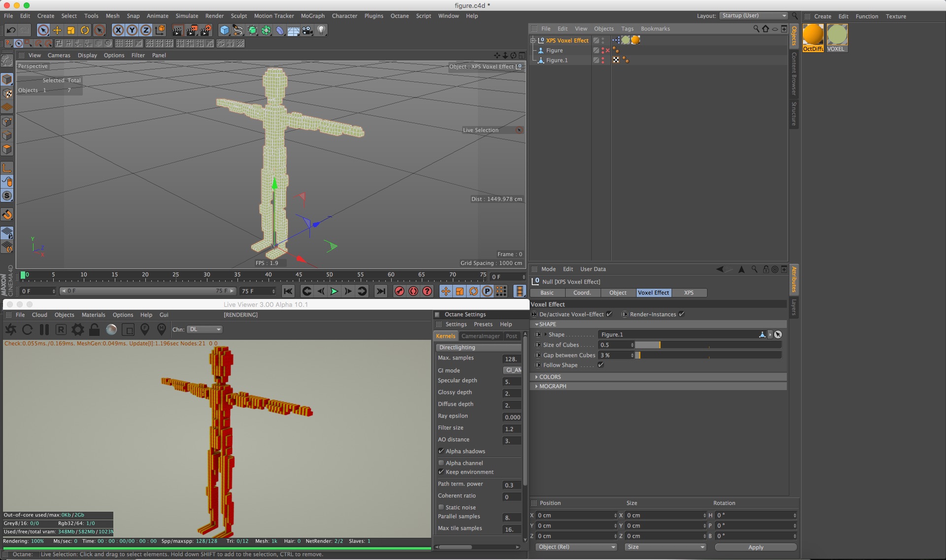Image resolution: width=946 pixels, height=560 pixels.
Task: Select the Move tool in toolbar
Action: [57, 31]
